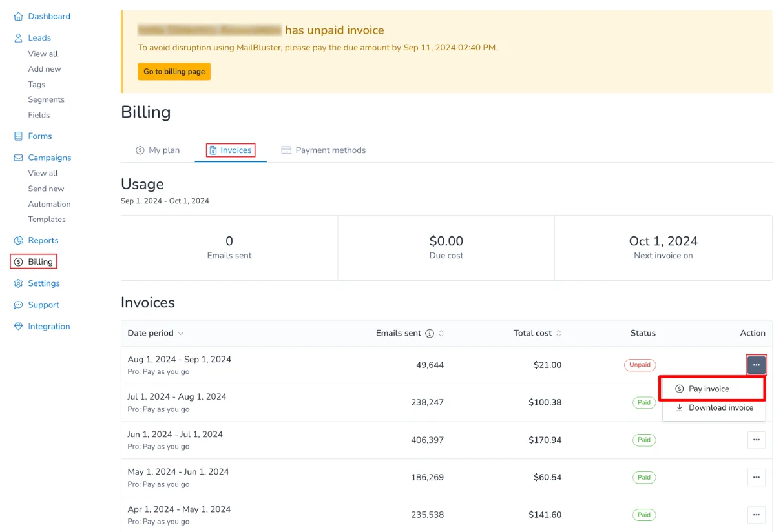The width and height of the screenshot is (783, 532).
Task: Select the Leads icon in the sidebar
Action: [x=17, y=37]
